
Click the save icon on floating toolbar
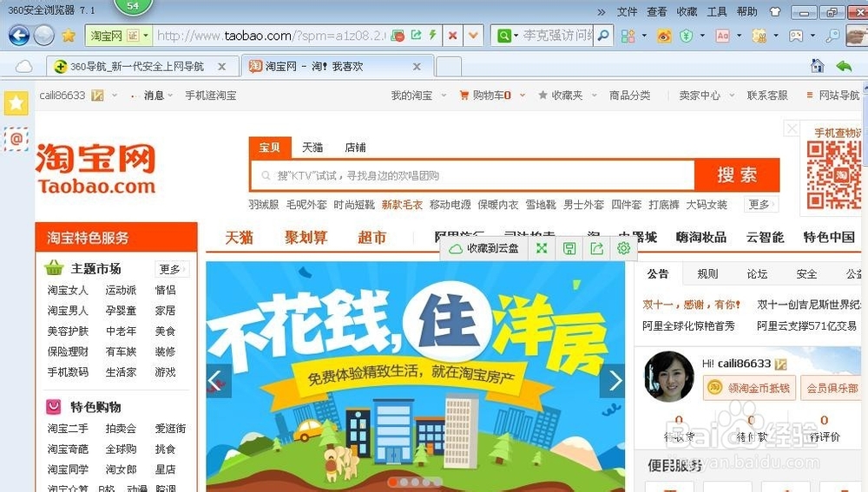(569, 248)
